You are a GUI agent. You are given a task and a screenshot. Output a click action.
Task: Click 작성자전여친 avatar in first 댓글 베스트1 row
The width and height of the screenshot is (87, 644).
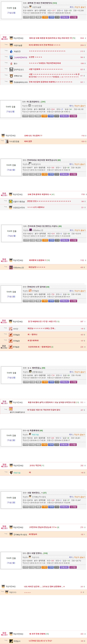11,38
